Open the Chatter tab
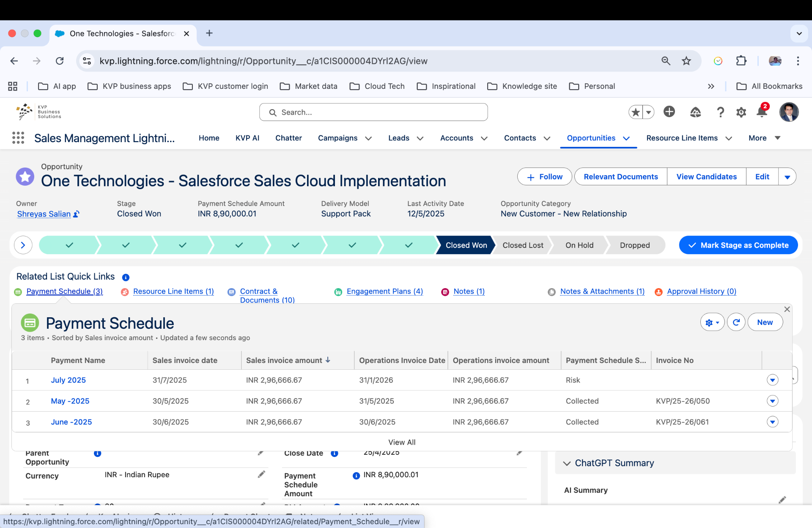 [x=288, y=138]
